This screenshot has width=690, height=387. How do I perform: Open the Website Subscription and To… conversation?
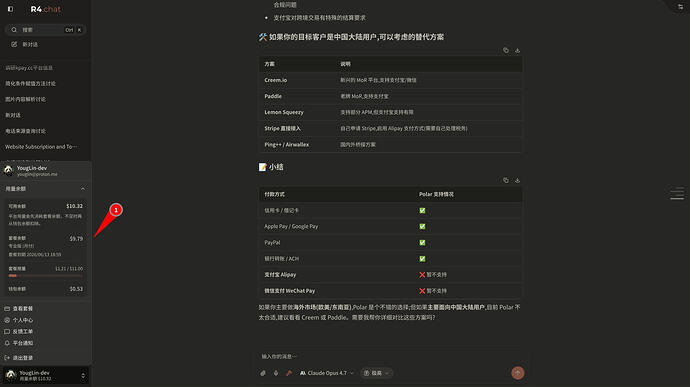tap(41, 147)
